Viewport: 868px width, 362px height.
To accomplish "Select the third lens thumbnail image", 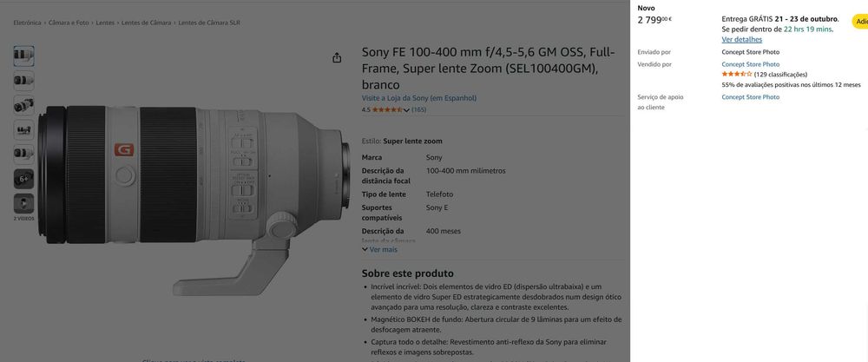I will pos(23,105).
